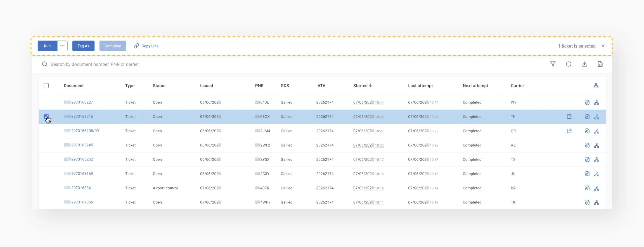Click the save icon in TK 2973163216 row
This screenshot has height=247, width=644.
tap(569, 117)
